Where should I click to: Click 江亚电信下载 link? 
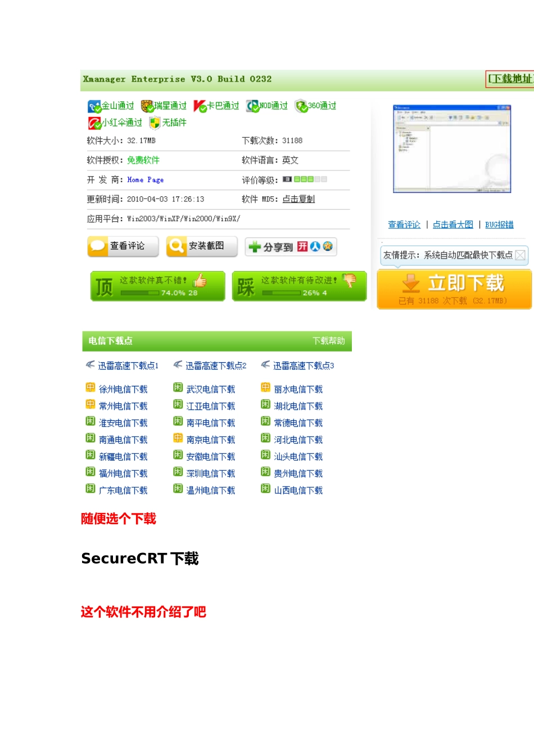(211, 406)
